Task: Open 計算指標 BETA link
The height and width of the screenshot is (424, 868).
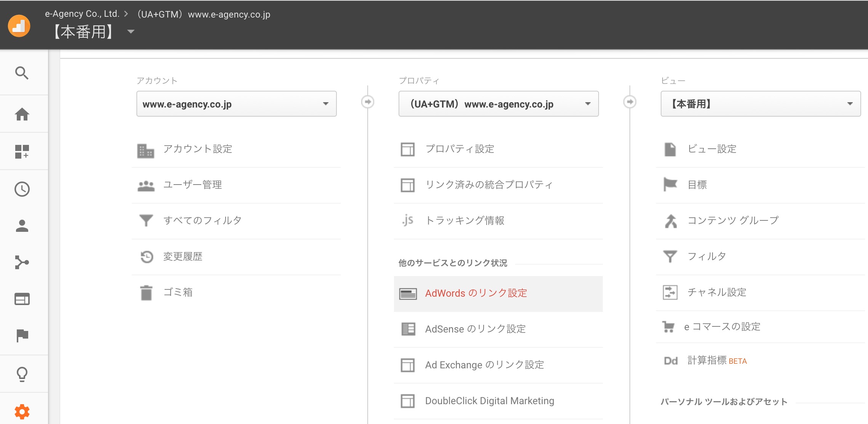Action: click(x=717, y=361)
